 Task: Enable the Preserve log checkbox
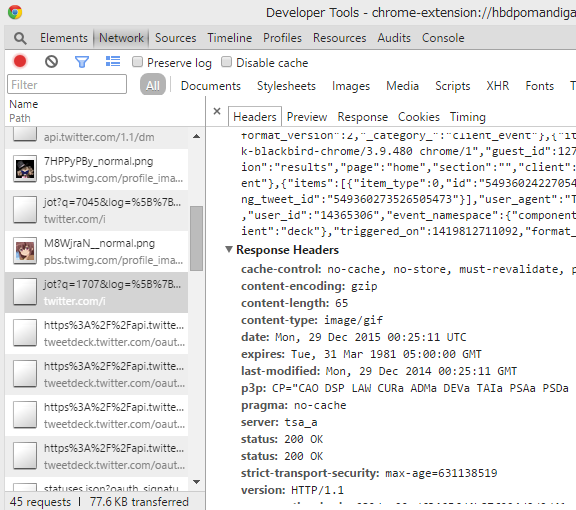click(137, 62)
